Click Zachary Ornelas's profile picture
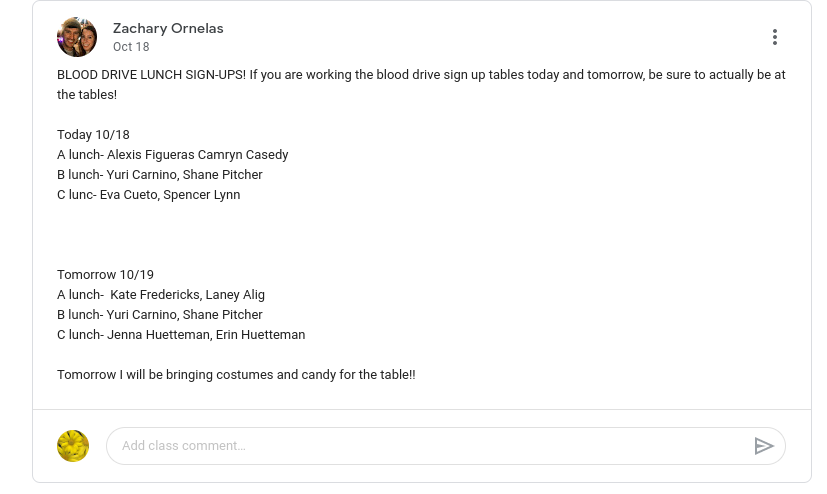 point(77,37)
